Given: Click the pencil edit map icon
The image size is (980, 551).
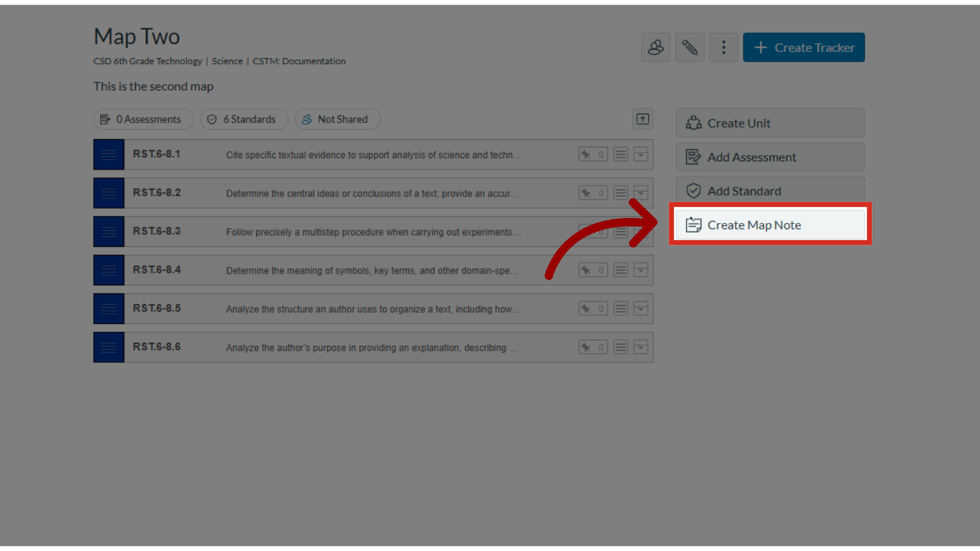Looking at the screenshot, I should (x=690, y=47).
